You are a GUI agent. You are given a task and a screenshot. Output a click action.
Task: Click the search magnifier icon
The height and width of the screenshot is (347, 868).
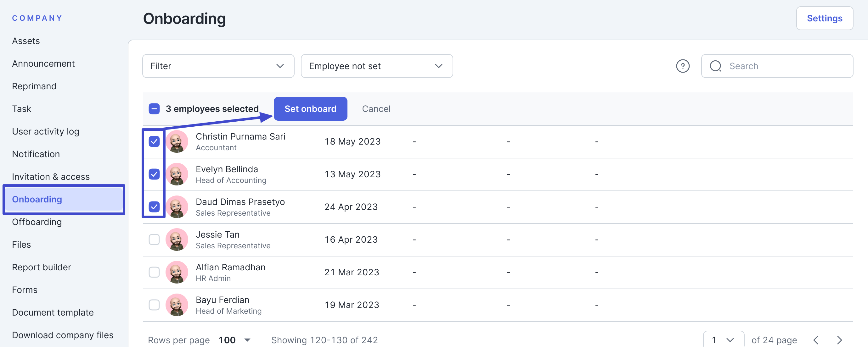715,66
